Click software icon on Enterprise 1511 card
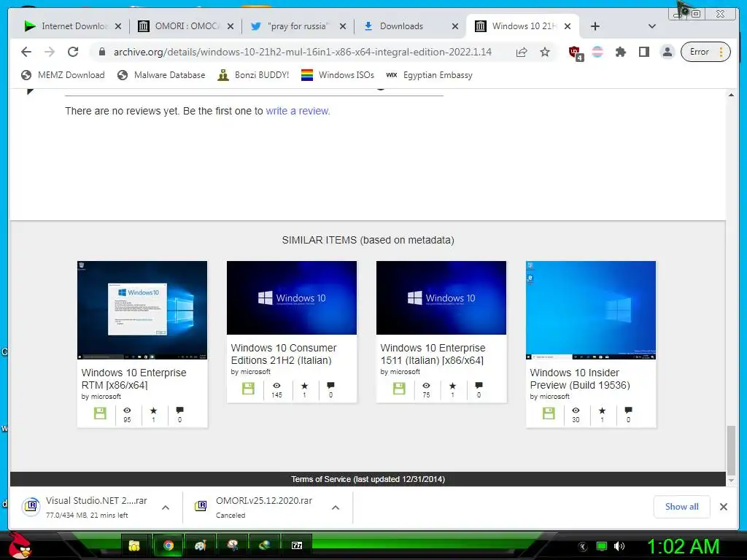Screen dimensions: 747x560 point(399,388)
